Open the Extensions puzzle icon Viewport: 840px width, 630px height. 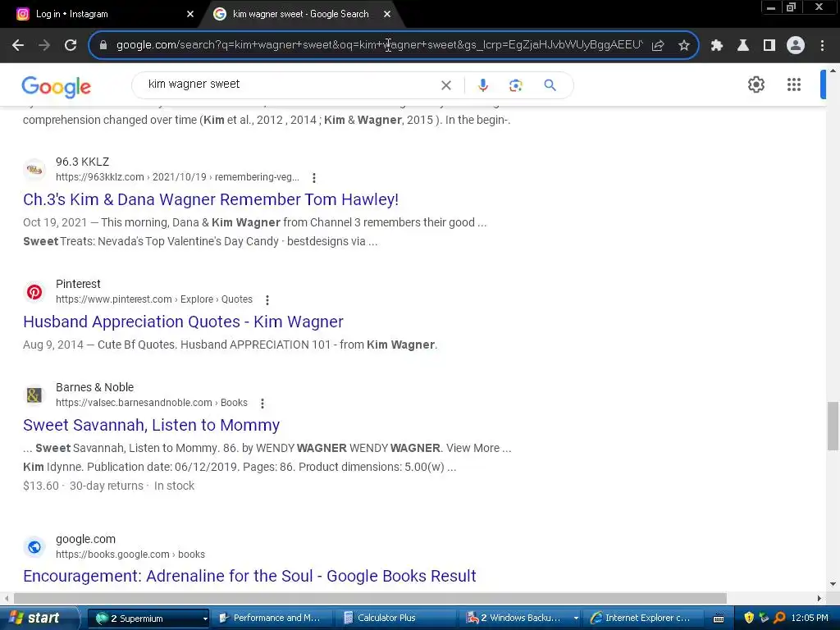click(716, 45)
